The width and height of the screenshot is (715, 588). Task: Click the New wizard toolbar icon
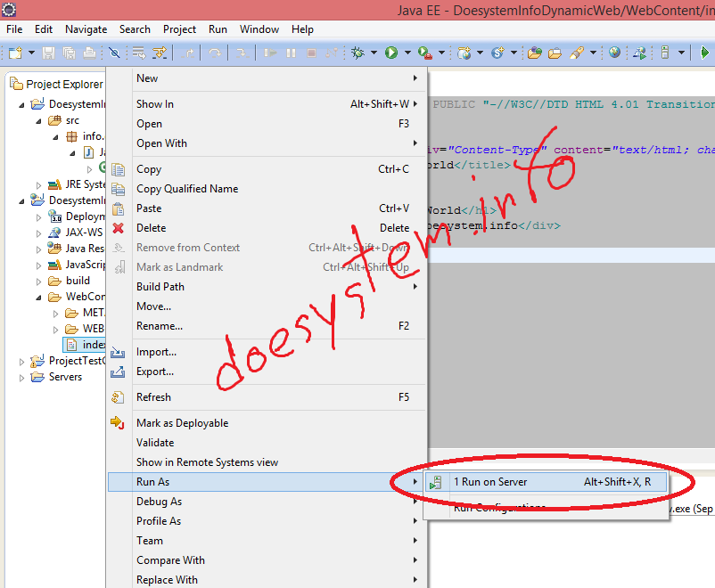coord(15,53)
